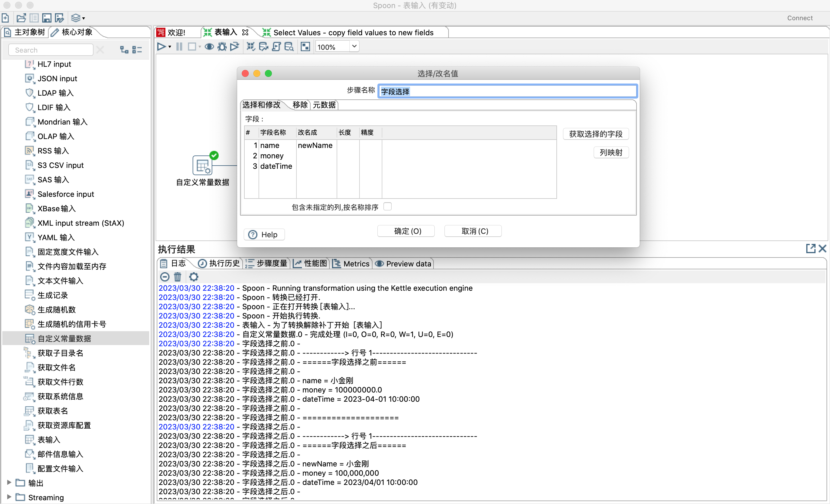The image size is (830, 504).
Task: Open the 100% zoom level dropdown
Action: [354, 47]
